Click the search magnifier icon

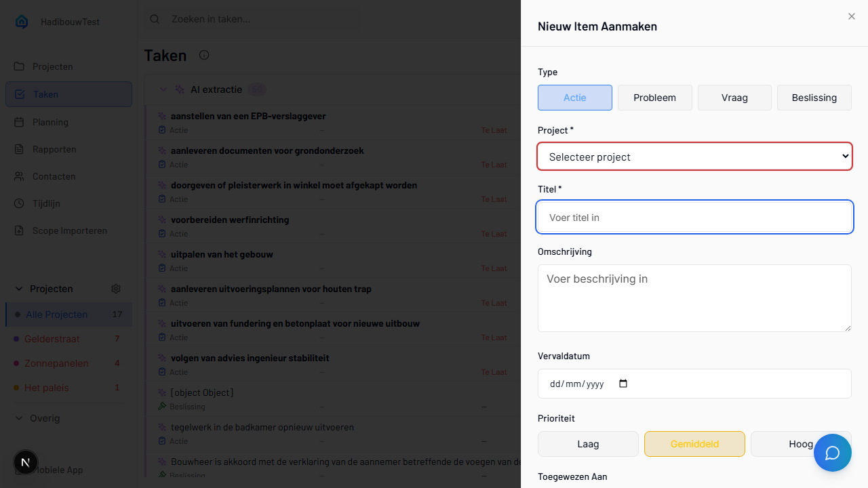(x=155, y=19)
